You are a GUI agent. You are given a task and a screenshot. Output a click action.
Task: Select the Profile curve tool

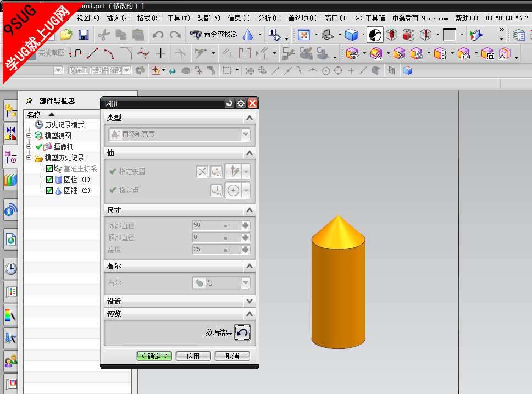click(x=75, y=53)
